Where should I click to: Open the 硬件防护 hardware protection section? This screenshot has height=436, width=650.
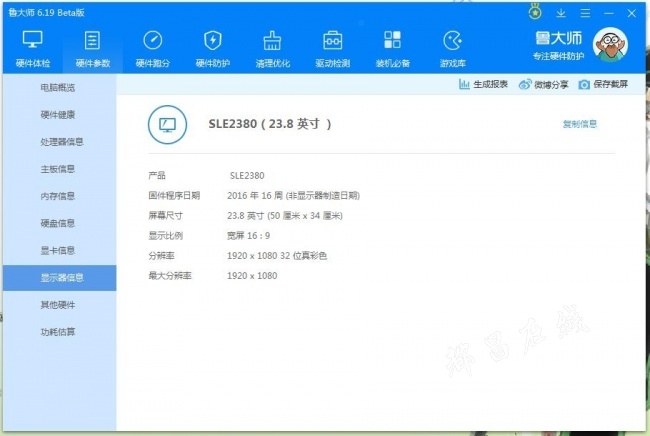[x=213, y=49]
